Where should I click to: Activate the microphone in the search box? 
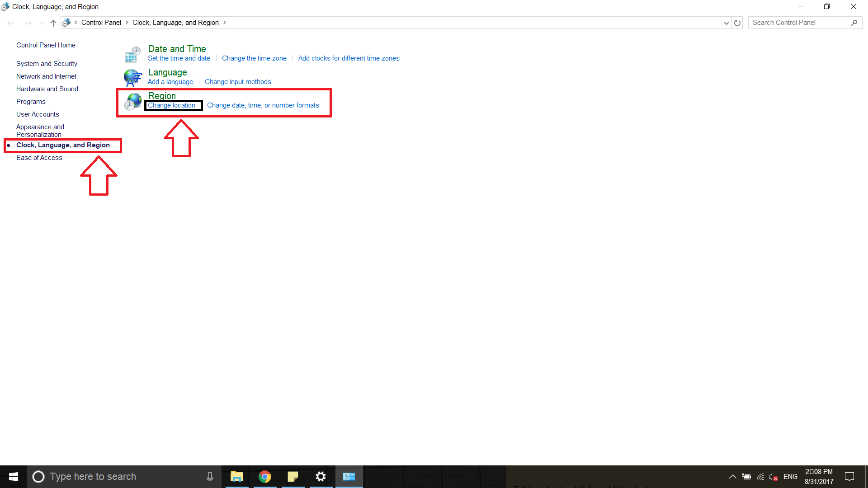(x=210, y=476)
